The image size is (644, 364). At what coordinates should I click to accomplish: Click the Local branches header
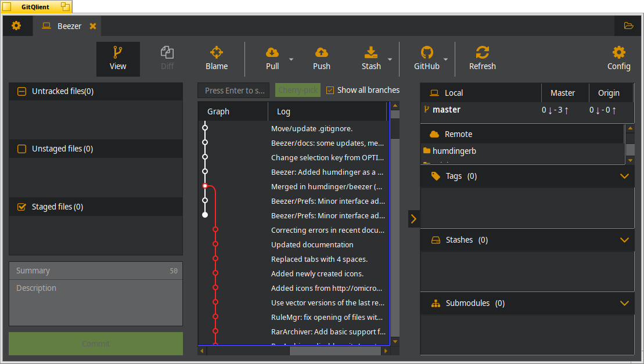coord(481,93)
